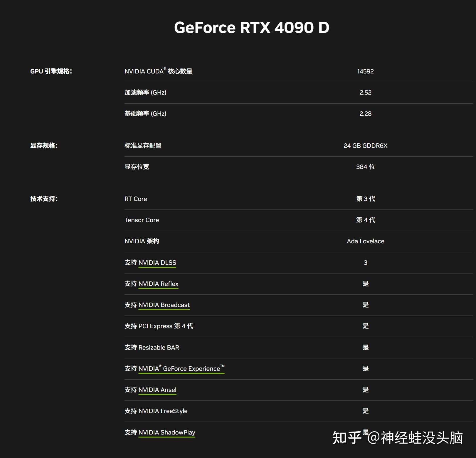The width and height of the screenshot is (476, 458).
Task: Click the GeForce RTX 4090 D title
Action: [x=252, y=27]
